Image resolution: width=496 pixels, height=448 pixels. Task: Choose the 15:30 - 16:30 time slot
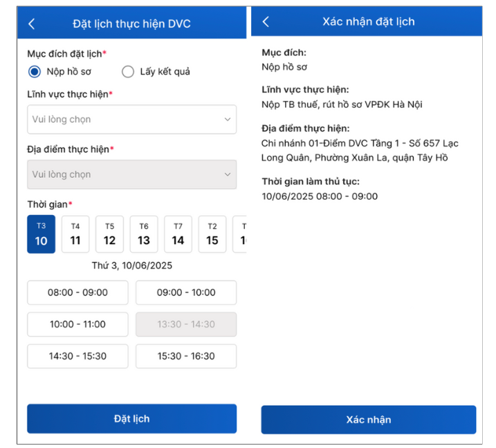185,356
